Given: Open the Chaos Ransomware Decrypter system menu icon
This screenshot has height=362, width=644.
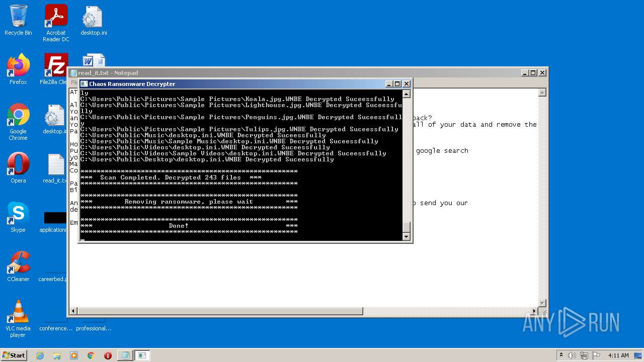Looking at the screenshot, I should coord(85,84).
